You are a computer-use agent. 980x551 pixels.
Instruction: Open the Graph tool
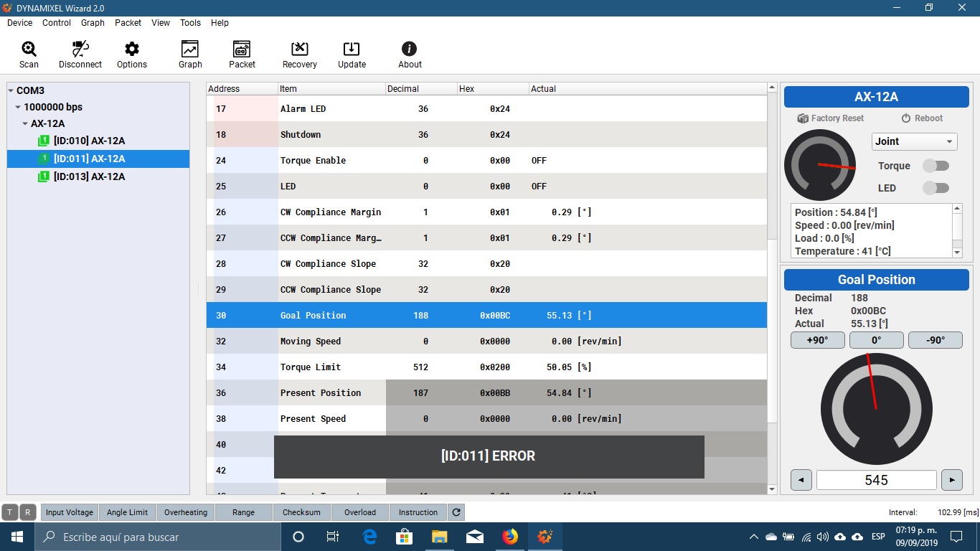189,52
